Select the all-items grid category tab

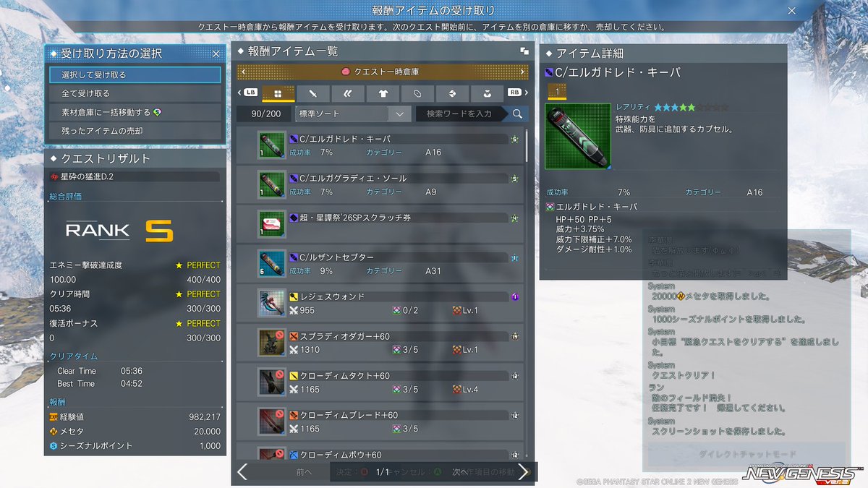click(x=278, y=93)
